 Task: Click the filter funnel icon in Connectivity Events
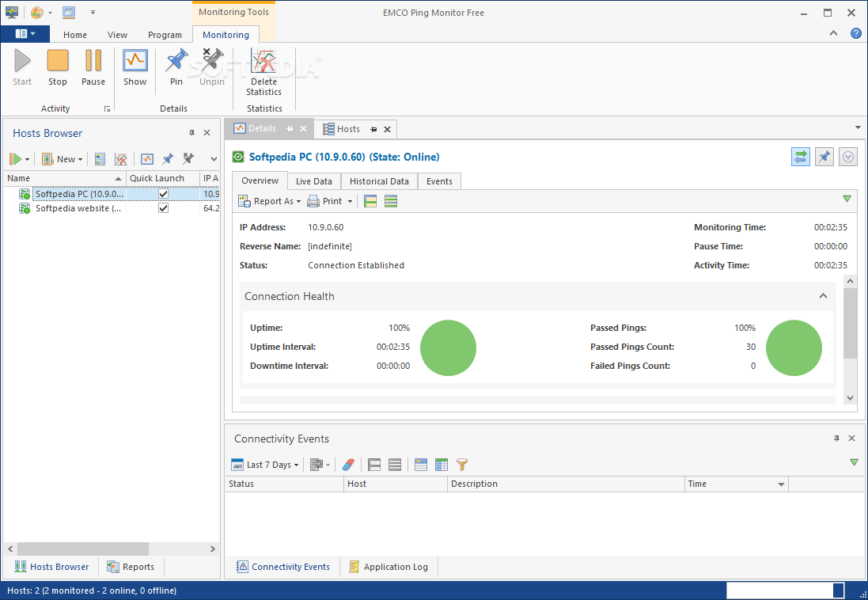(x=462, y=465)
